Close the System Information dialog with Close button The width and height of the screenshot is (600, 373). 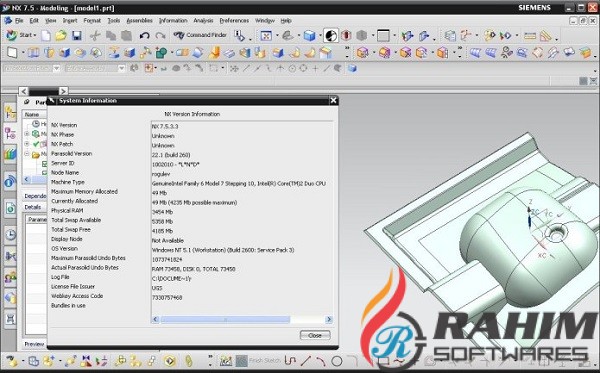[x=315, y=336]
